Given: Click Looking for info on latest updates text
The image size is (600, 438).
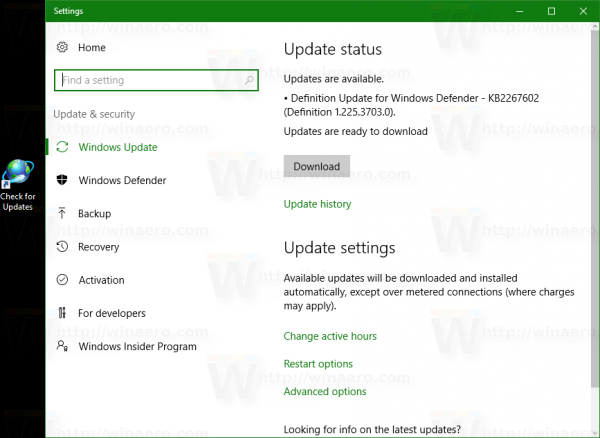Looking at the screenshot, I should tap(372, 429).
